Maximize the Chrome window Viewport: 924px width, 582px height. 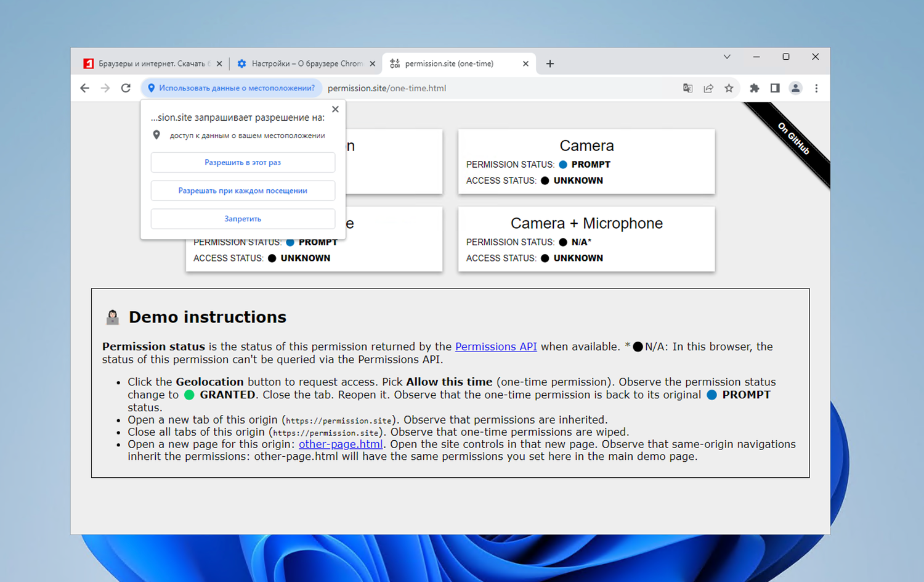point(786,57)
